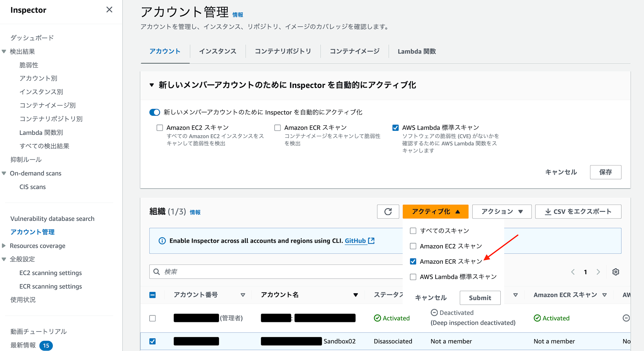This screenshot has height=351, width=644.
Task: Expand Resources coverage sidebar section
Action: 4,246
